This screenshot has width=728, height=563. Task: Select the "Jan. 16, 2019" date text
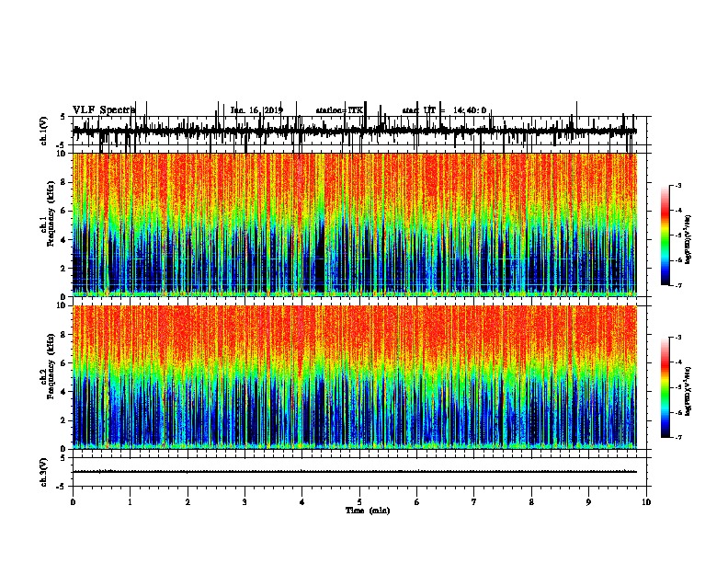pos(256,110)
